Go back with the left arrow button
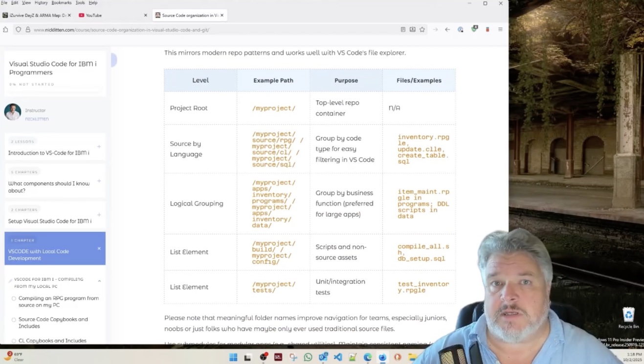644x364 pixels. (447, 29)
